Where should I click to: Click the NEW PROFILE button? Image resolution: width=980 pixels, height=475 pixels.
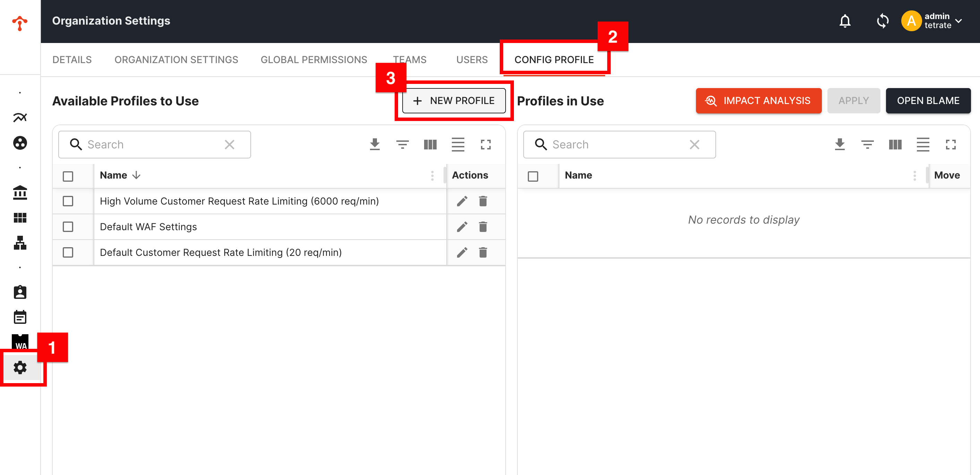click(454, 101)
